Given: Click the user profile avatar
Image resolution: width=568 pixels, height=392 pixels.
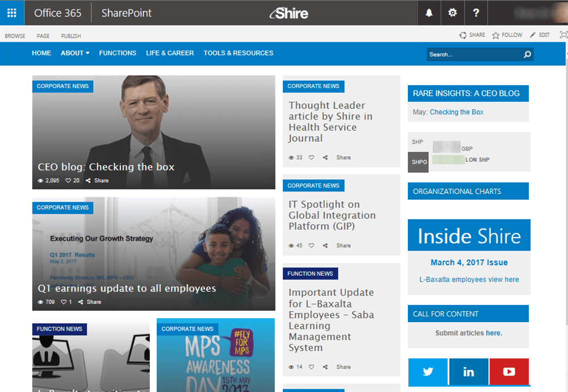Looking at the screenshot, I should [x=559, y=13].
